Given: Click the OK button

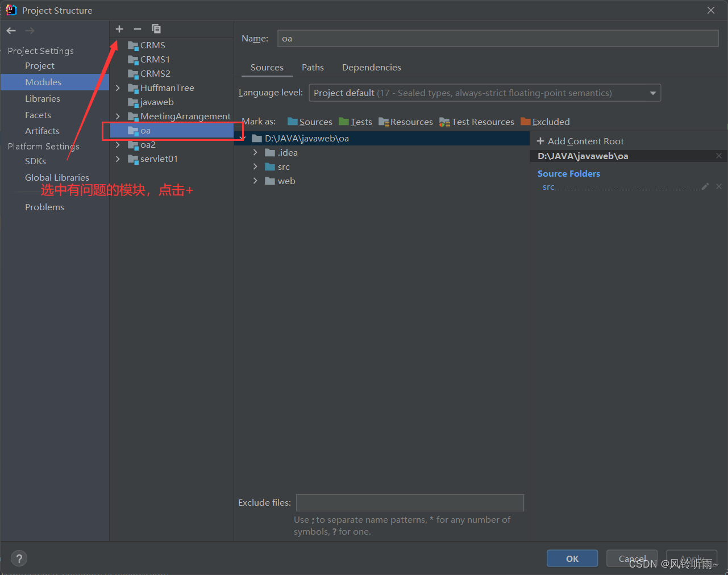Looking at the screenshot, I should click(x=572, y=559).
